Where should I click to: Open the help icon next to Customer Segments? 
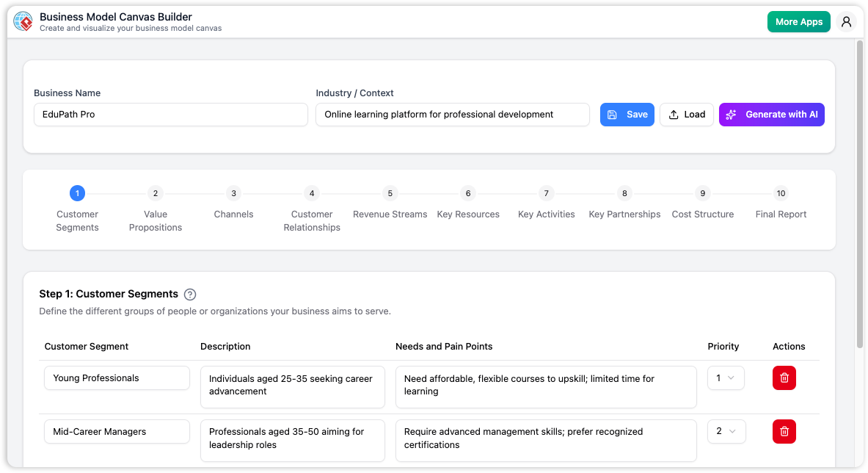coord(190,294)
